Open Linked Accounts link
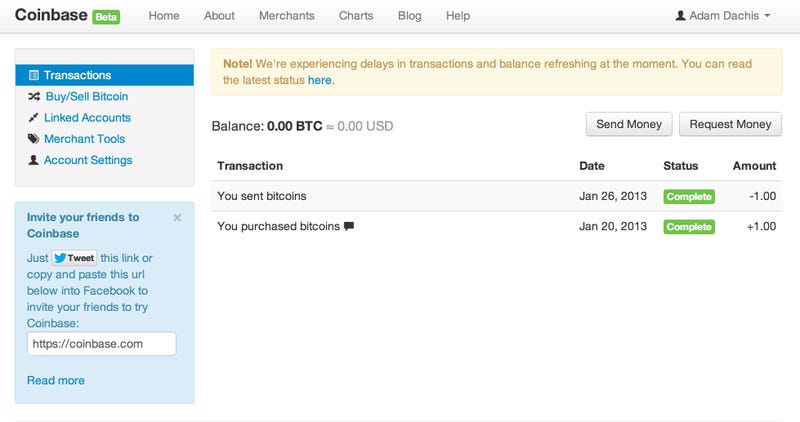Image resolution: width=800 pixels, height=422 pixels. [87, 118]
